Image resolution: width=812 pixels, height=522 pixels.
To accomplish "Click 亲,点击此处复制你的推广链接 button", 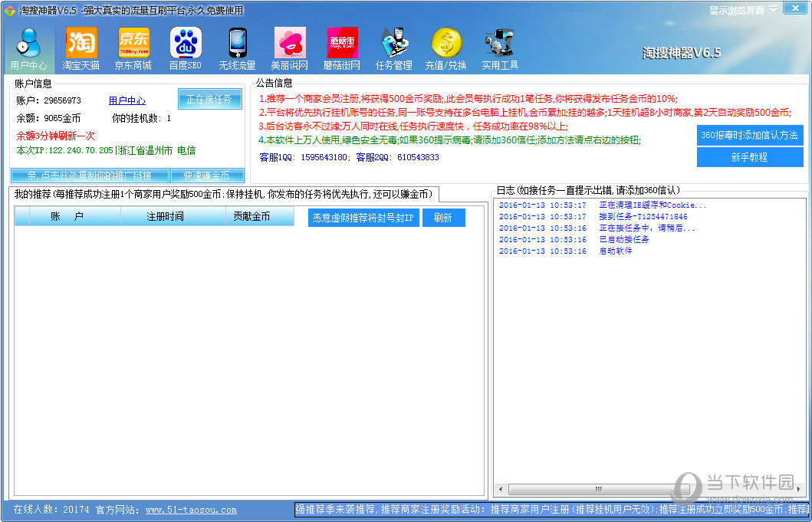I will point(90,175).
